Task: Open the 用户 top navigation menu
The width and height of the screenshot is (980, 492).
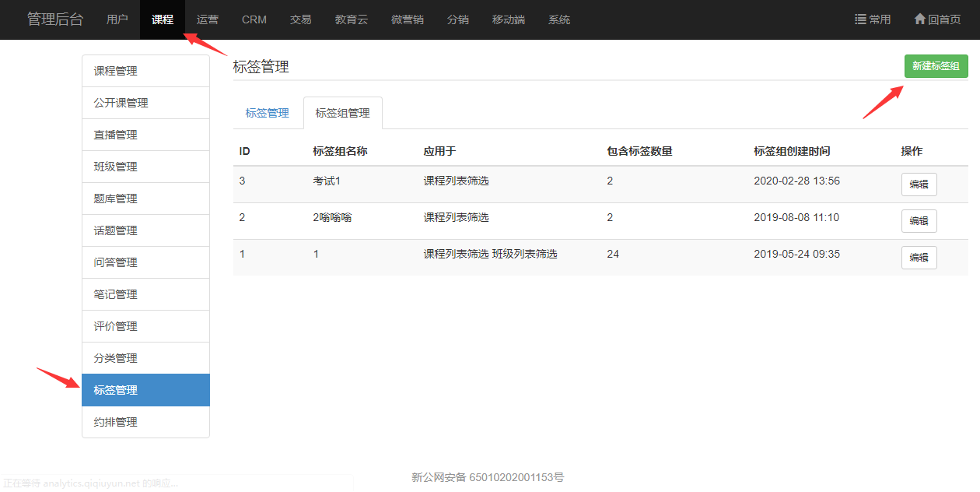Action: pyautogui.click(x=117, y=19)
